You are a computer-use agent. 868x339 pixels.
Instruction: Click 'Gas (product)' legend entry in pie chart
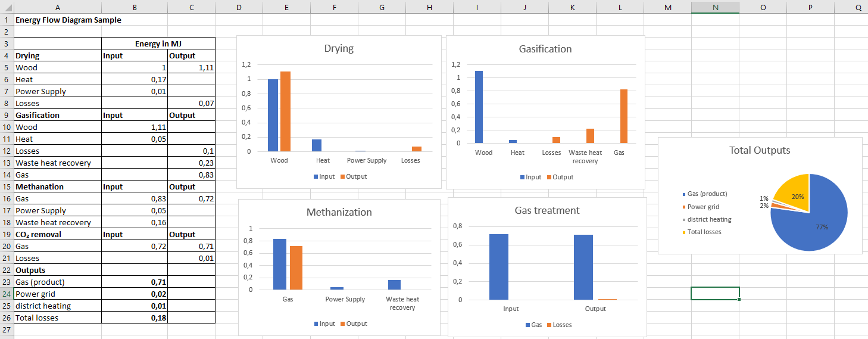coord(705,194)
